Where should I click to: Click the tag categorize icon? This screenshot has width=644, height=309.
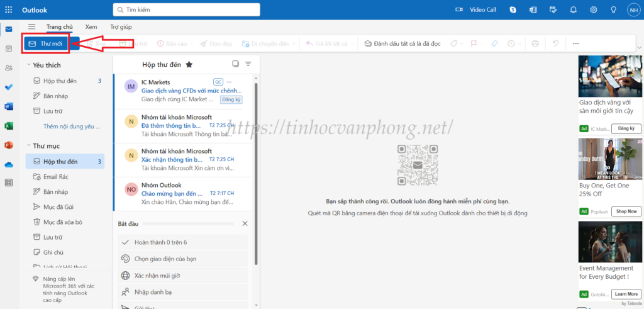453,43
